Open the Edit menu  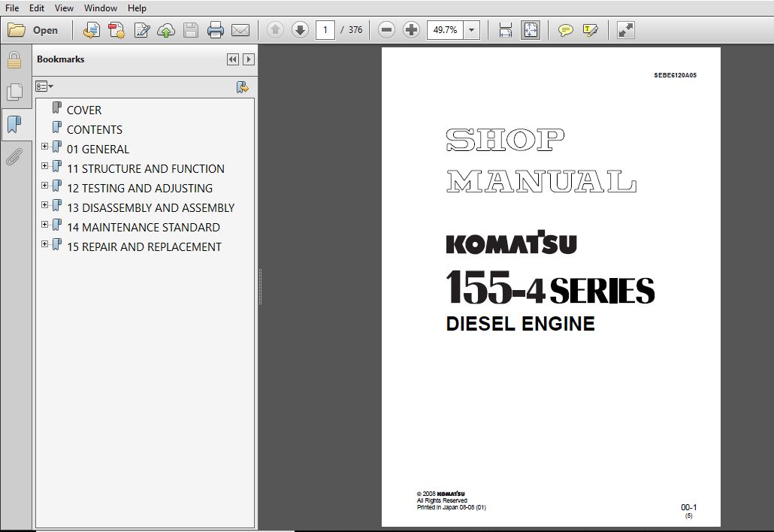37,8
